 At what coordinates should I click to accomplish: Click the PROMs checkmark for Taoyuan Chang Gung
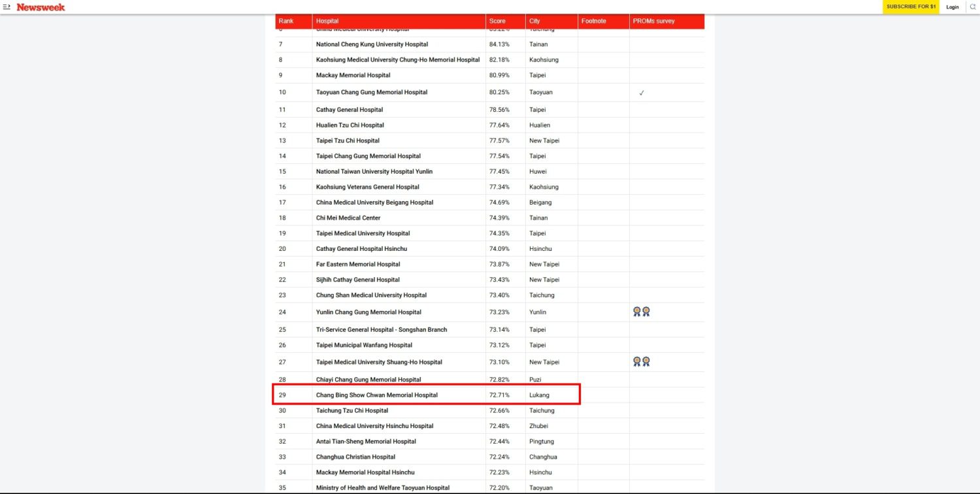pos(642,93)
